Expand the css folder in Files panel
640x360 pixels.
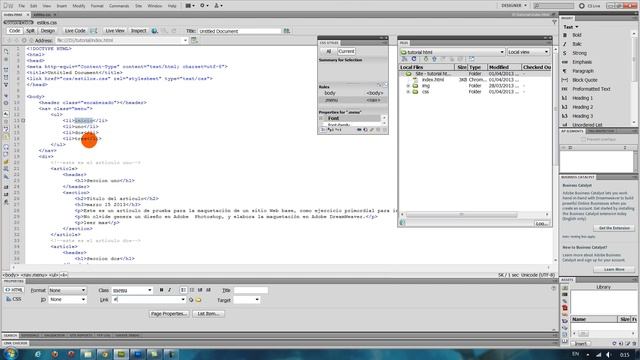408,92
